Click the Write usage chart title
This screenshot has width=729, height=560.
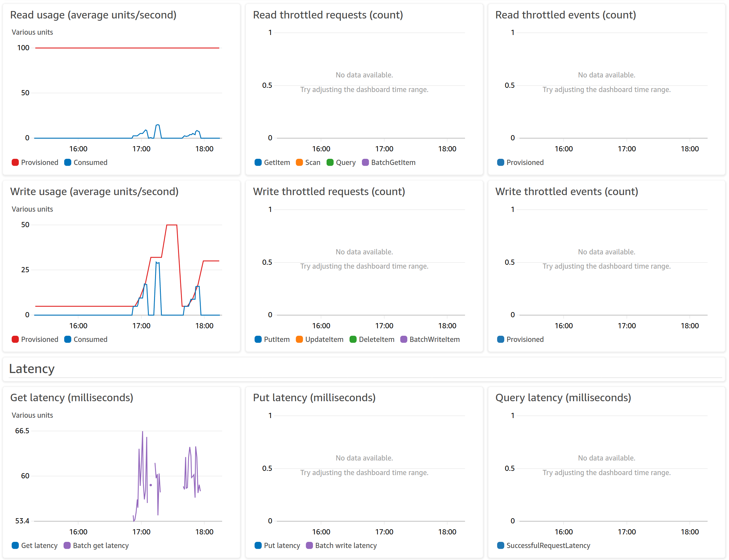[x=94, y=192]
